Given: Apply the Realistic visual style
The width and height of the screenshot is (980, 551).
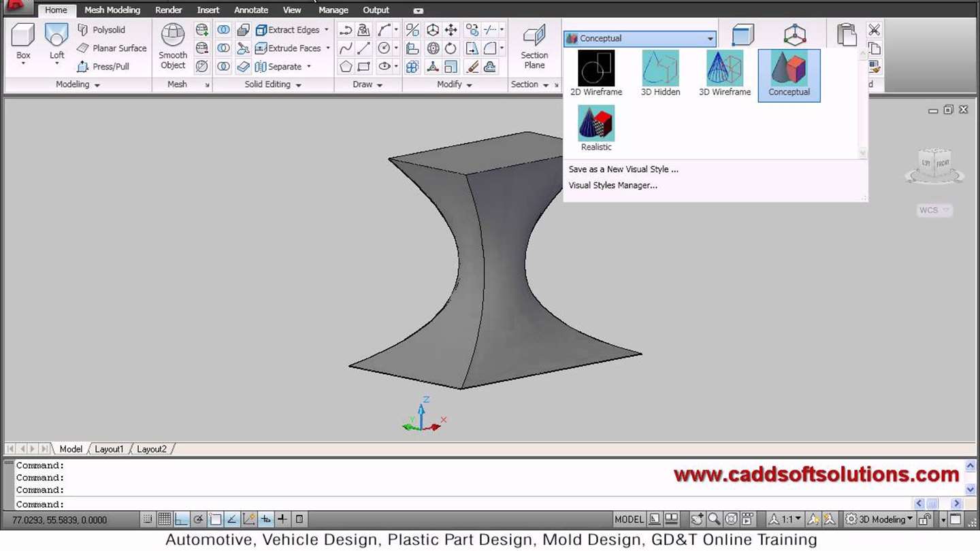Looking at the screenshot, I should click(596, 129).
